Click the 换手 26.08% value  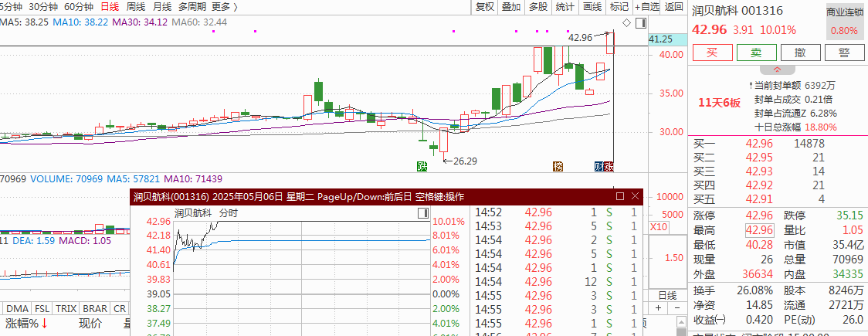pyautogui.click(x=755, y=290)
